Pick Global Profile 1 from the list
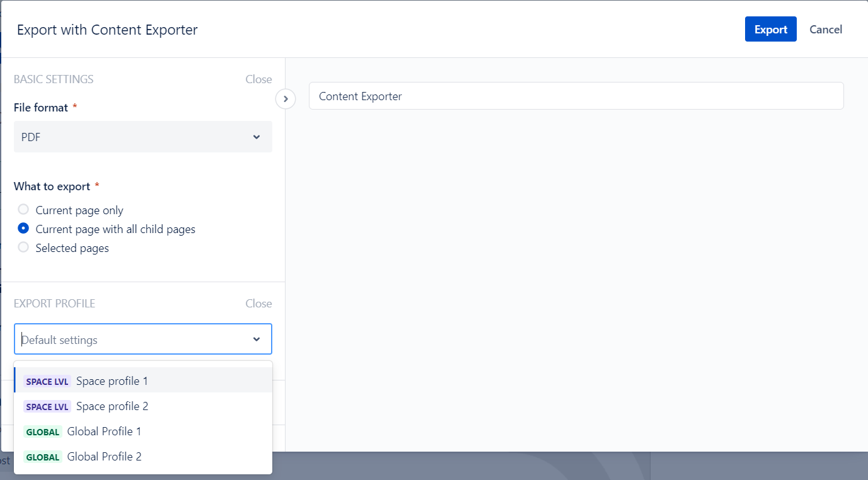Screen dimensions: 868x480 point(104,431)
